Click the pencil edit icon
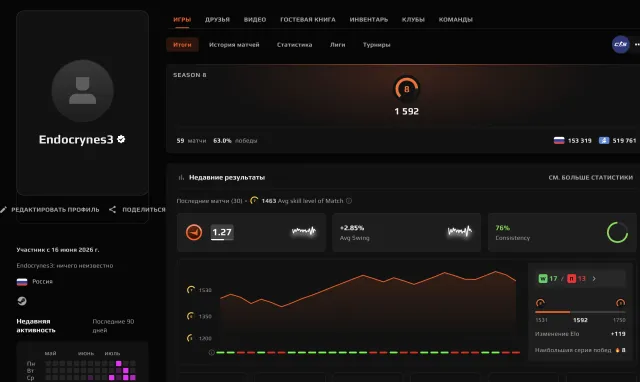The height and width of the screenshot is (382, 640). pyautogui.click(x=4, y=209)
